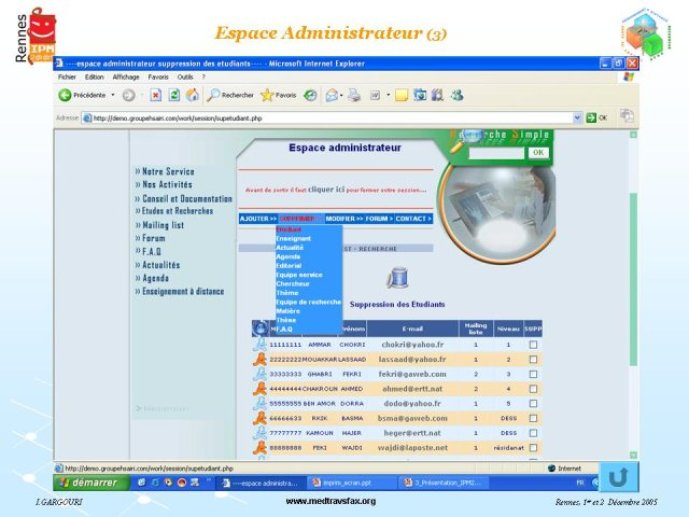Click the Media/History green globe icon
Viewport: 689px width, 517px height.
pos(311,95)
